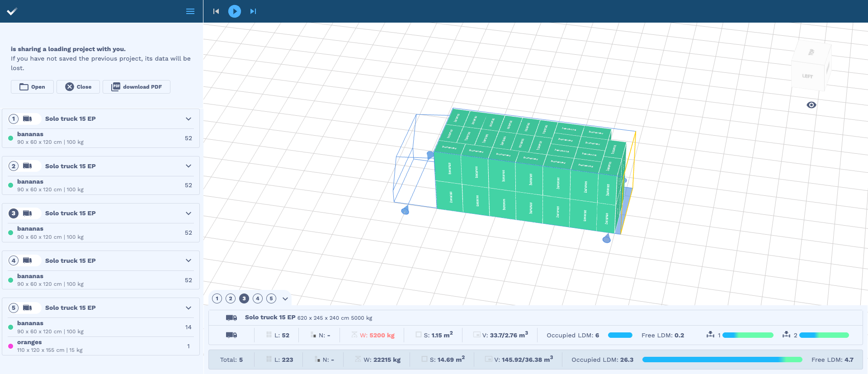Viewport: 868px width, 374px height.
Task: Click the view orientation cube
Action: click(x=811, y=67)
